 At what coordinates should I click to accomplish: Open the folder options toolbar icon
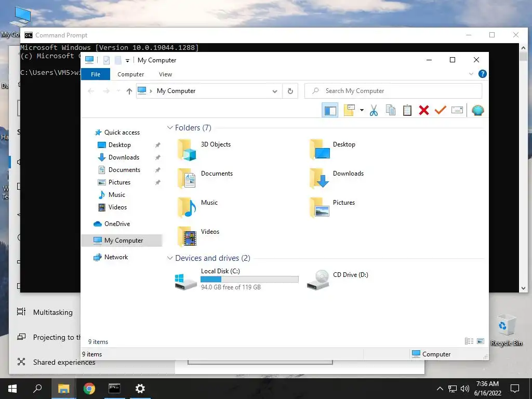click(349, 110)
